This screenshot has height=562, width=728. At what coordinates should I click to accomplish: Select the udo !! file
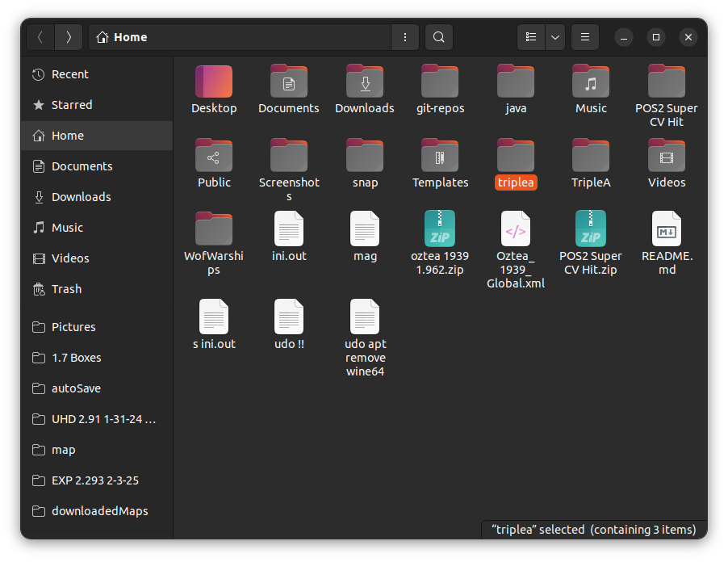tap(289, 317)
